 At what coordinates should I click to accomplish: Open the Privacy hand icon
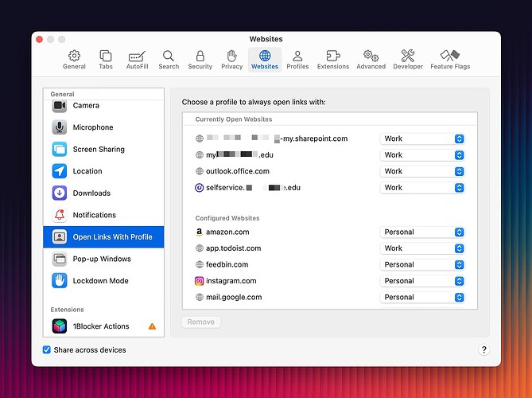[x=231, y=56]
